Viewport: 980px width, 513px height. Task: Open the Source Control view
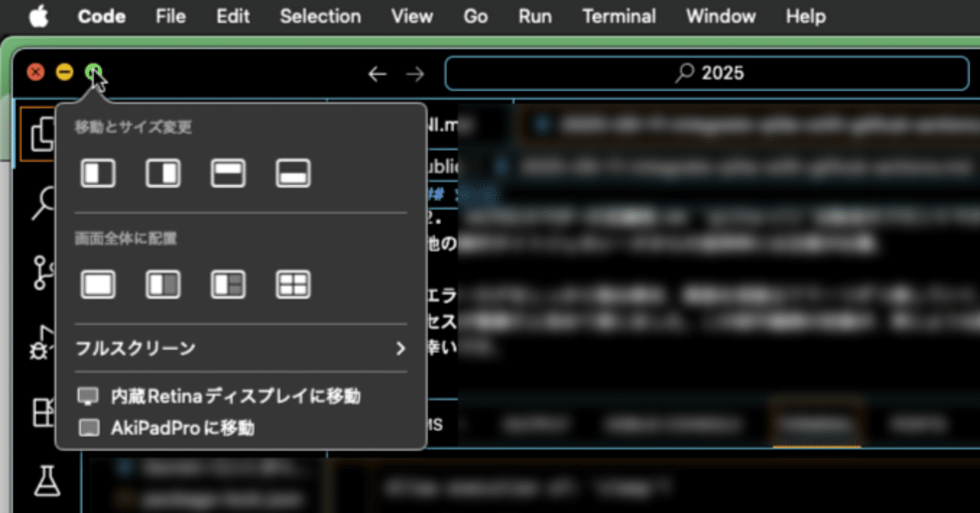[44, 273]
